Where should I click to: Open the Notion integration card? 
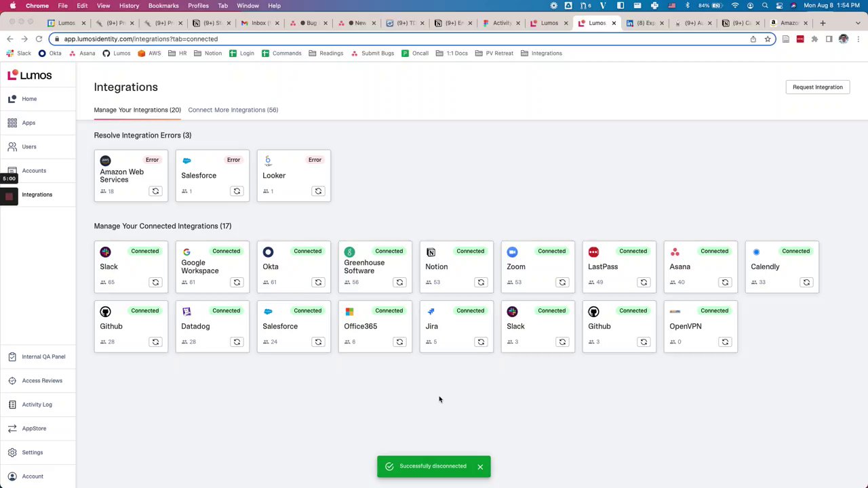point(456,266)
